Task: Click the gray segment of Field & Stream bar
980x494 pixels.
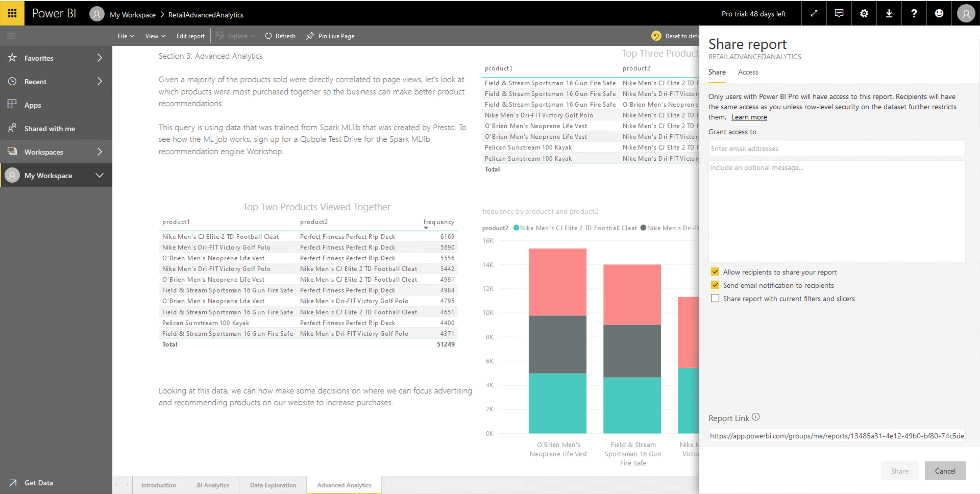Action: point(632,351)
